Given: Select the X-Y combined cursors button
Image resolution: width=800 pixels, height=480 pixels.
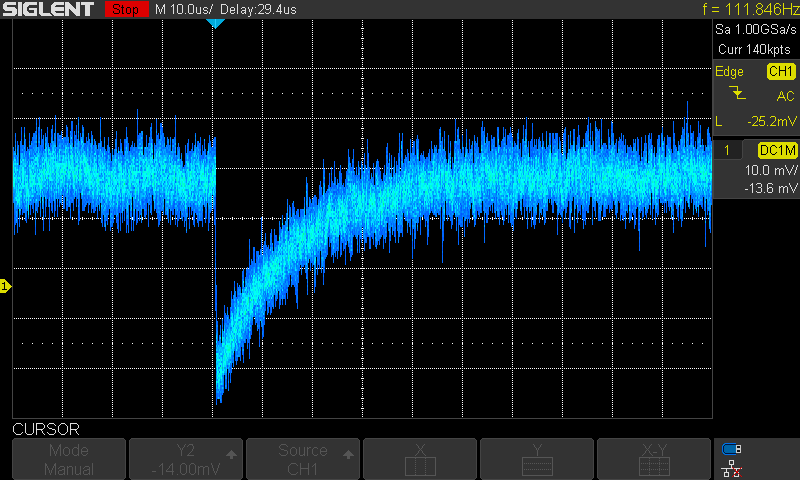Looking at the screenshot, I should [x=654, y=459].
